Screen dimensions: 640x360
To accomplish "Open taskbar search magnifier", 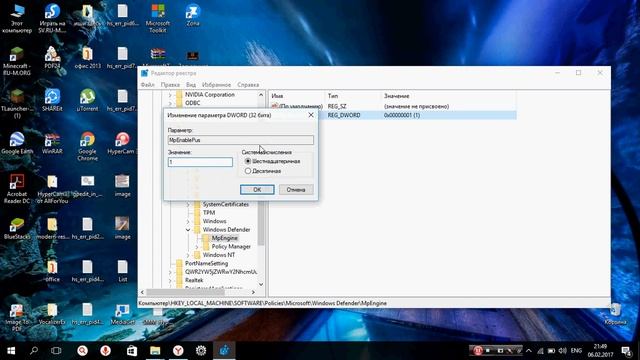I will [x=34, y=351].
